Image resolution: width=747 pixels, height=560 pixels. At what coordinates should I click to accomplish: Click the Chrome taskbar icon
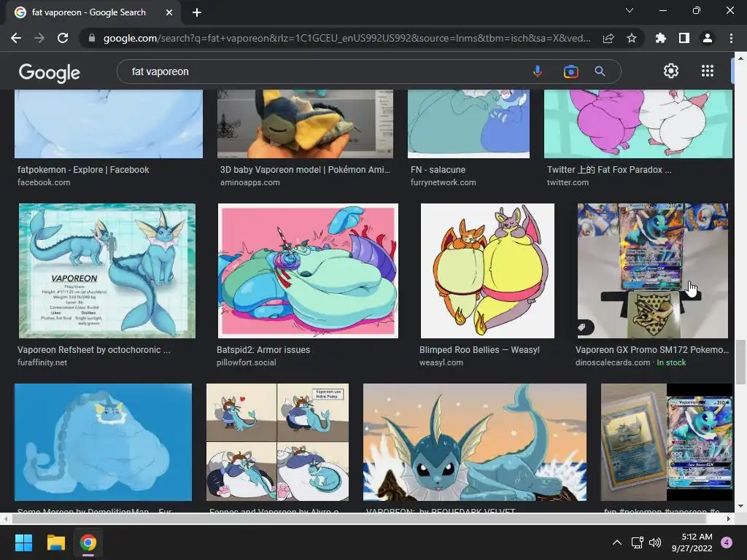[x=88, y=542]
